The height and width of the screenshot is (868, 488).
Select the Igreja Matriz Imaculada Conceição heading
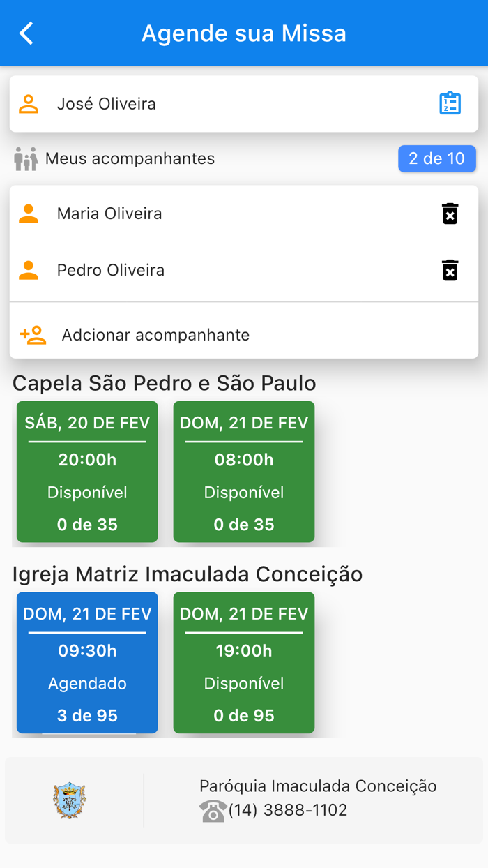[x=187, y=574]
